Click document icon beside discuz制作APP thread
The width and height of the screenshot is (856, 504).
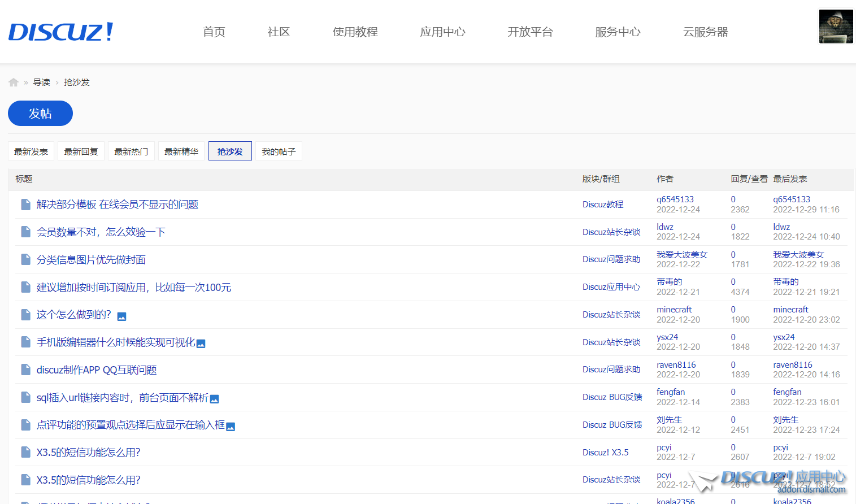(25, 370)
